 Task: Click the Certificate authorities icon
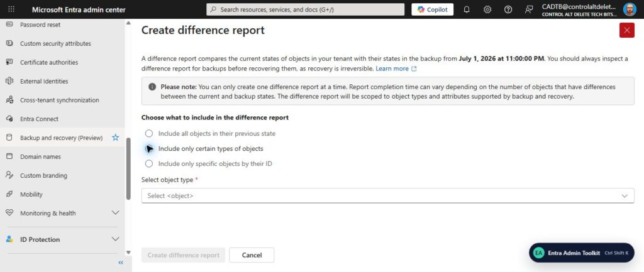click(9, 62)
